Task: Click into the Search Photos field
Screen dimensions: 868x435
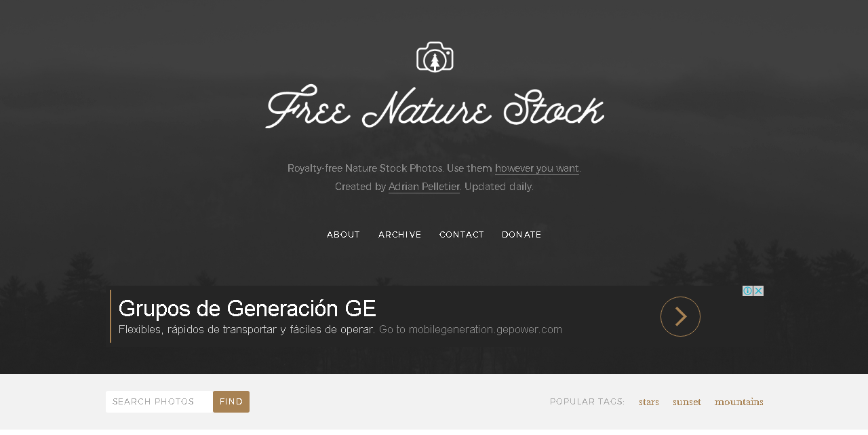Action: tap(159, 402)
